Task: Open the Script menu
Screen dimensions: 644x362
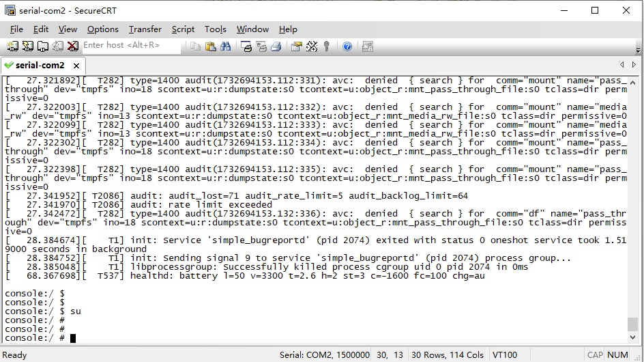Action: click(184, 29)
